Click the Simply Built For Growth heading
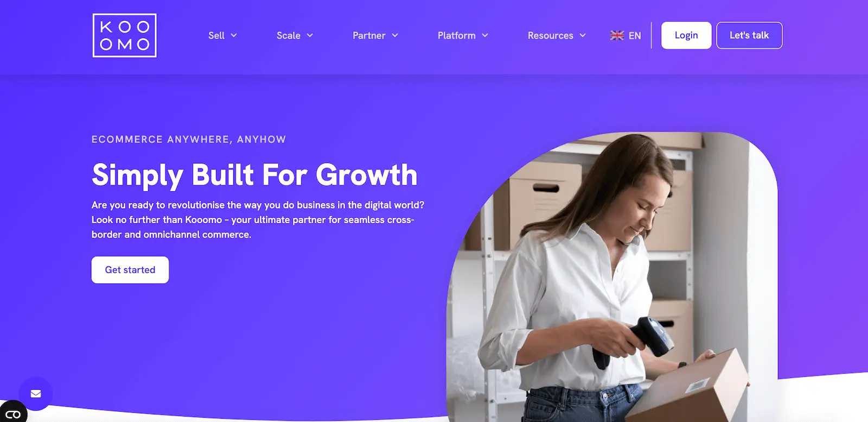The image size is (868, 422). point(254,175)
